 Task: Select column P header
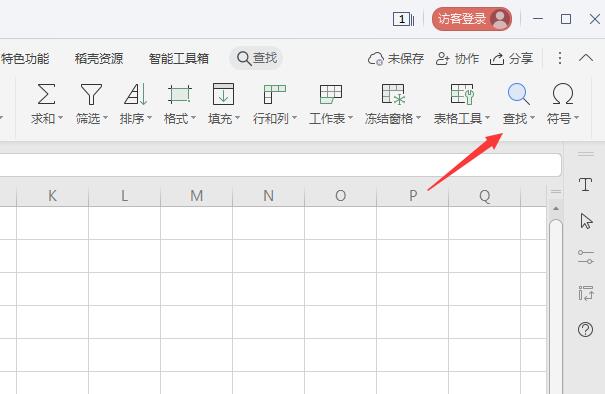pyautogui.click(x=412, y=196)
